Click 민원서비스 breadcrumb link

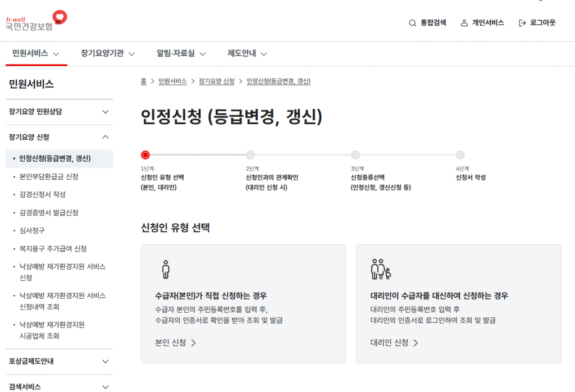coord(172,81)
